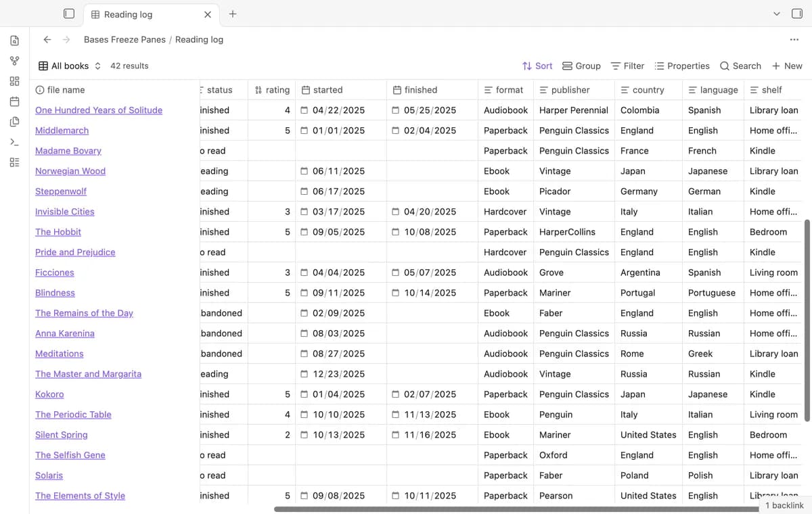Click the calendar icon beside 02/04/2025
The image size is (812, 514).
[x=396, y=131]
